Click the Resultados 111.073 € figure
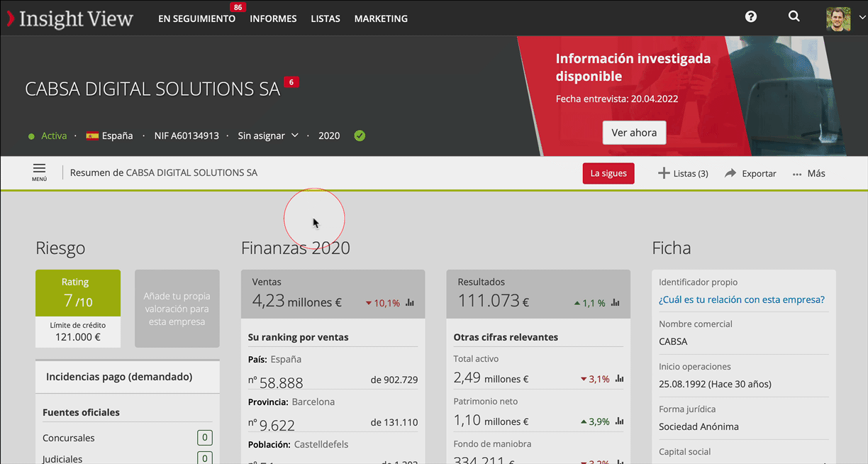868x464 pixels. point(494,301)
